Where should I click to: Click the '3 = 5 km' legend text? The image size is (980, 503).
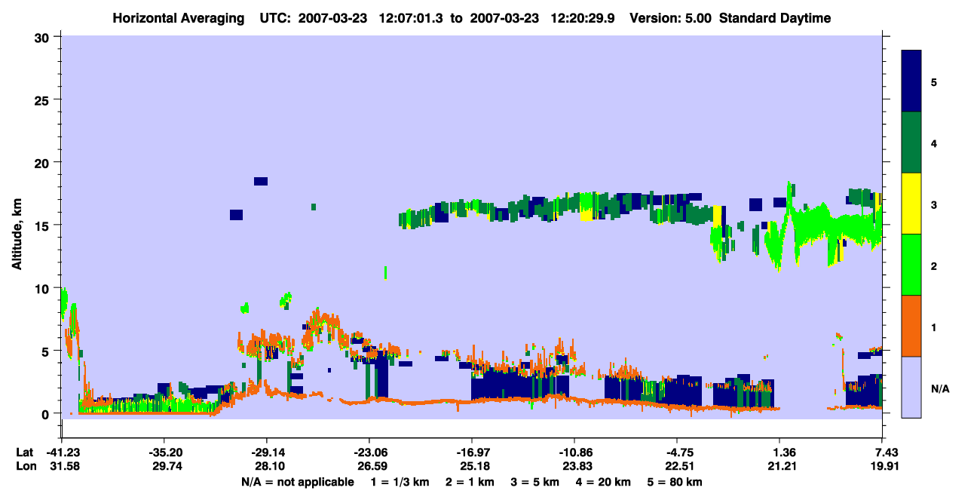point(536,482)
